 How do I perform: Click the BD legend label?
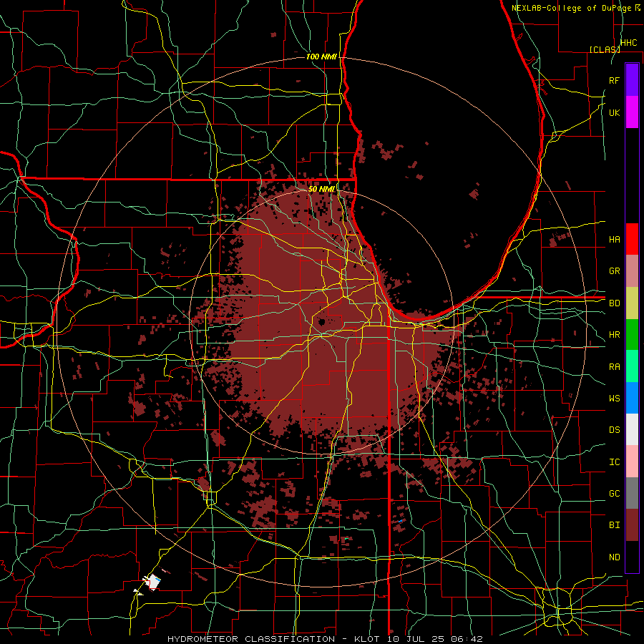click(615, 303)
